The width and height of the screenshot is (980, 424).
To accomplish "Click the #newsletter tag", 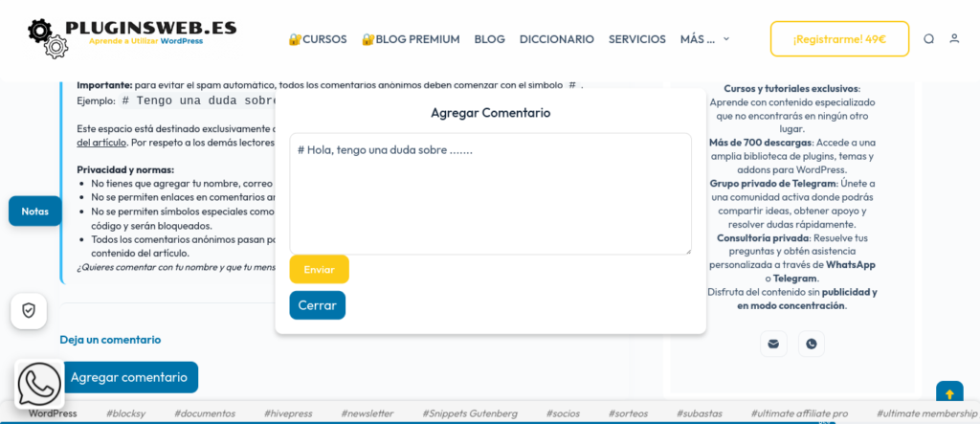I will pyautogui.click(x=367, y=413).
